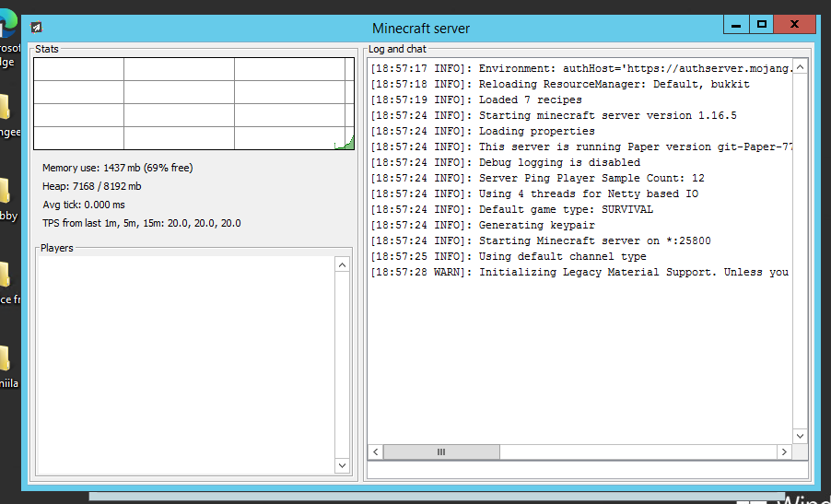Click the 'TPS from last 1m, 5m, 15m' line
The height and width of the screenshot is (504, 831).
[x=142, y=223]
